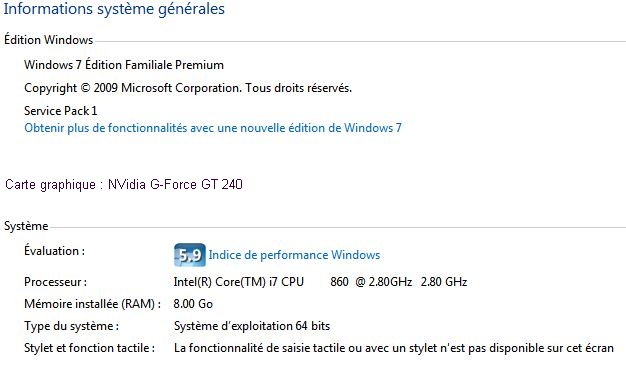The height and width of the screenshot is (368, 626).
Task: Select the Windows 7 Édition Familiale Premium text
Action: point(124,65)
